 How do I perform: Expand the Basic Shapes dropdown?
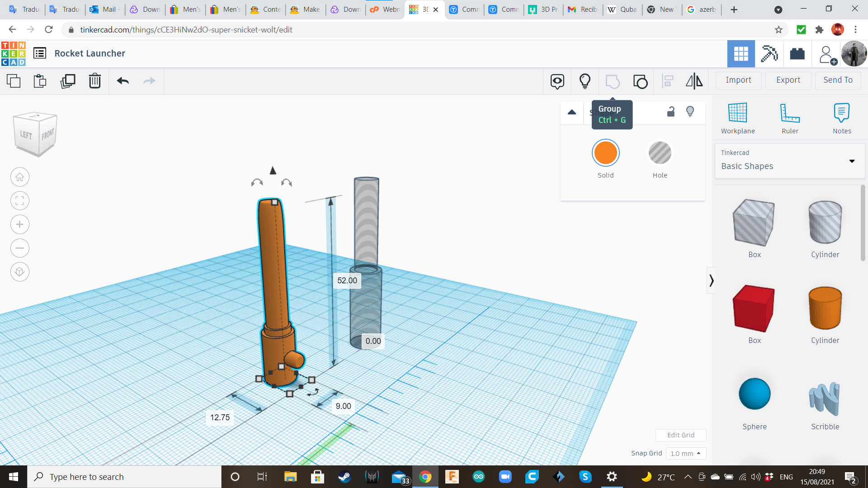tap(852, 161)
